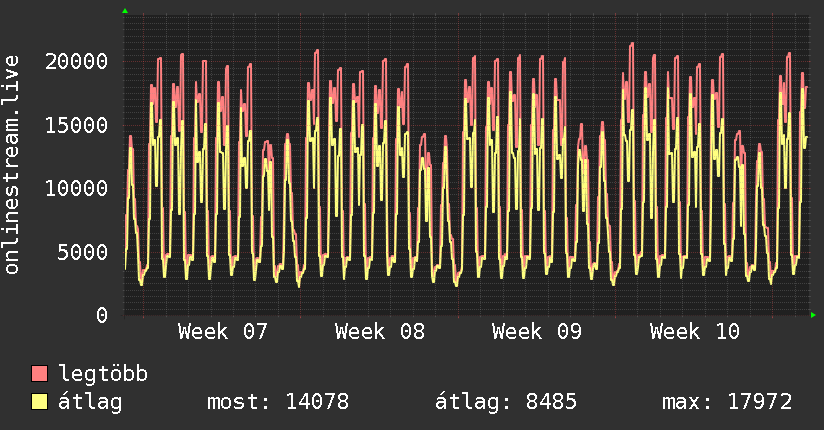Select the Week 08 axis label
Viewport: 824px width, 430px height.
coord(380,332)
